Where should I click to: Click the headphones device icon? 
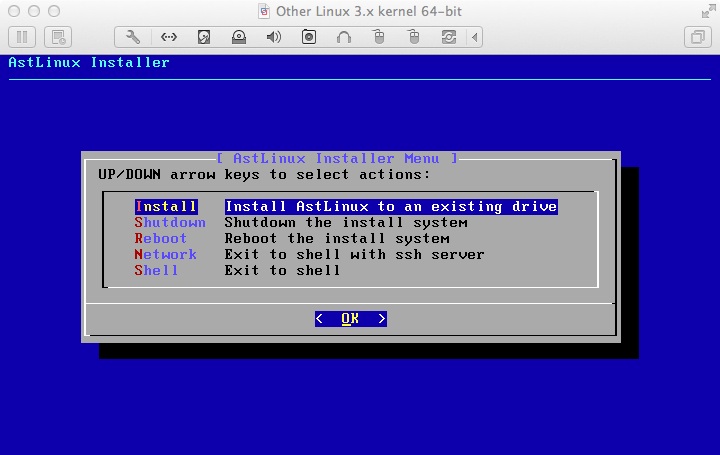[343, 37]
